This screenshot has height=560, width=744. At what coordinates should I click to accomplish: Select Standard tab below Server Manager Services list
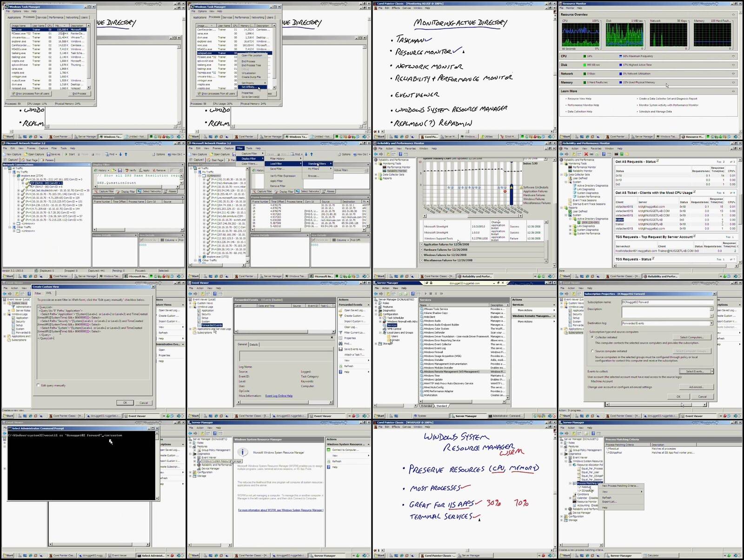[442, 406]
